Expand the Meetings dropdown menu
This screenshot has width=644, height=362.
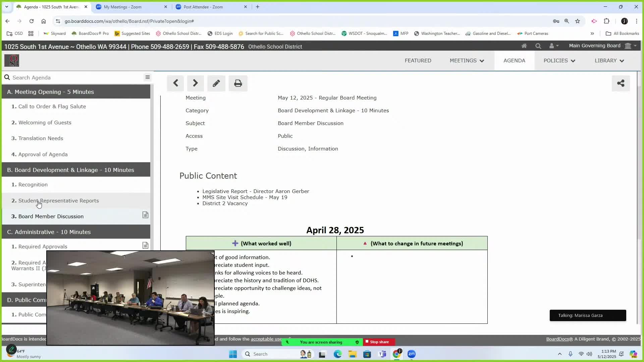pyautogui.click(x=467, y=61)
